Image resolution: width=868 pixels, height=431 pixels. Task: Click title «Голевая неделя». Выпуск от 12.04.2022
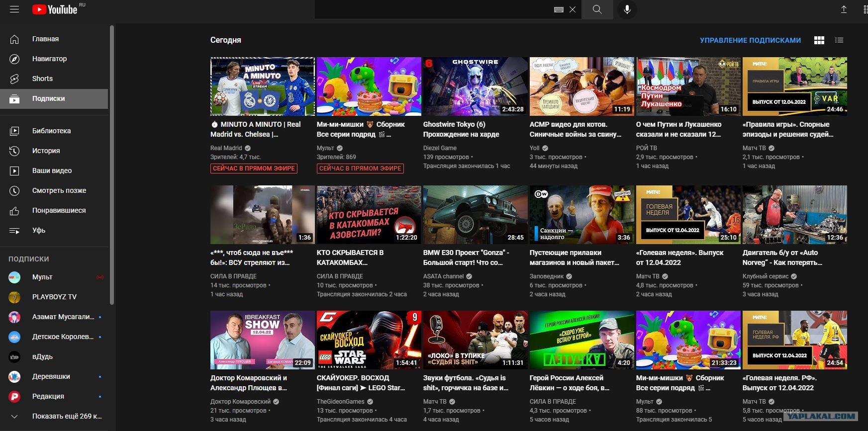tap(680, 258)
